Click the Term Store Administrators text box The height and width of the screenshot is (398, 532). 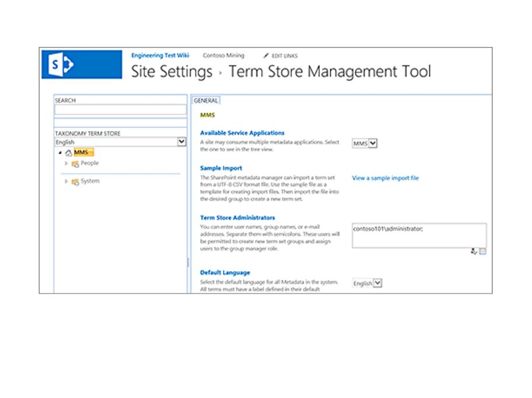pos(419,235)
